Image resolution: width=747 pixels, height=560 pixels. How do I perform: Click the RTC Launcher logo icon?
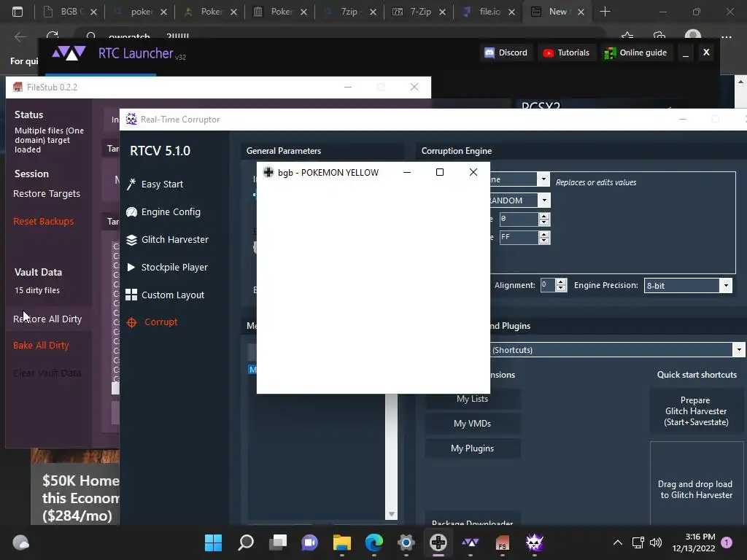[69, 52]
